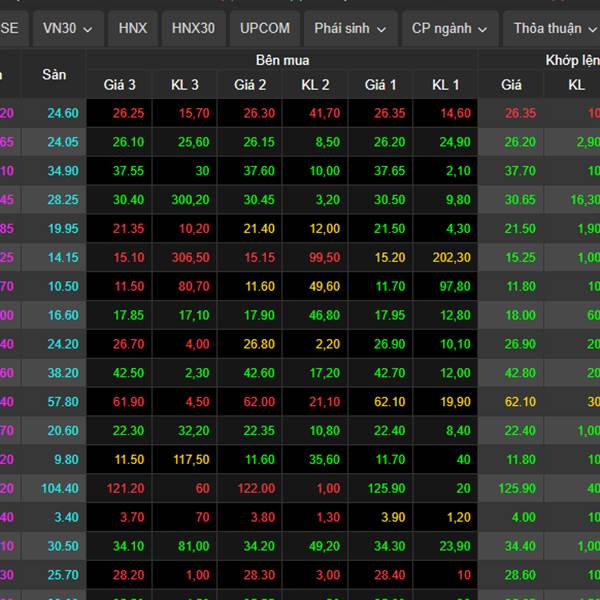This screenshot has width=600, height=600.
Task: Click Giá 3 price 121.20
Action: coord(125,488)
